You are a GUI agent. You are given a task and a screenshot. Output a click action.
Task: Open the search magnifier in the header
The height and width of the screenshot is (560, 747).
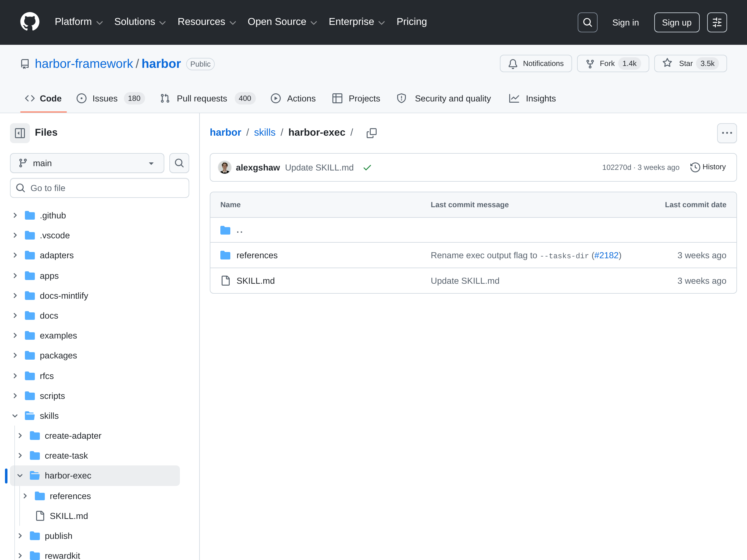(x=587, y=22)
